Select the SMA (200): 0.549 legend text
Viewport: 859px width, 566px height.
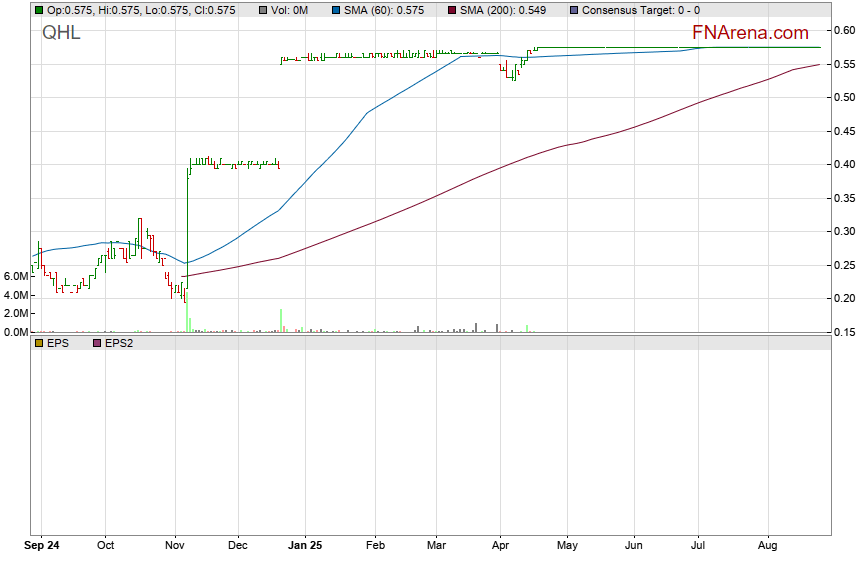tap(504, 10)
